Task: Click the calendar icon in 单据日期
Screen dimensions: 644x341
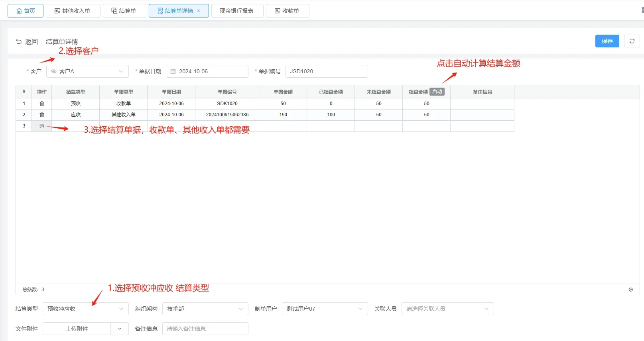Action: (x=173, y=71)
